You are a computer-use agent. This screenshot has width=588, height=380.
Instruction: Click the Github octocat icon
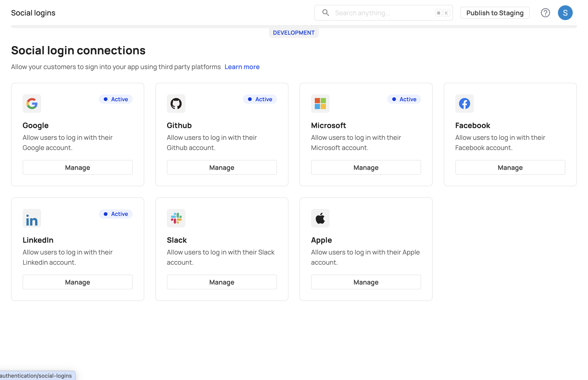[x=176, y=103]
